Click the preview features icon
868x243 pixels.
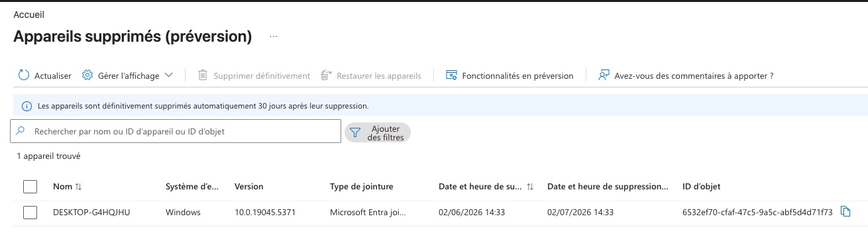tap(452, 75)
